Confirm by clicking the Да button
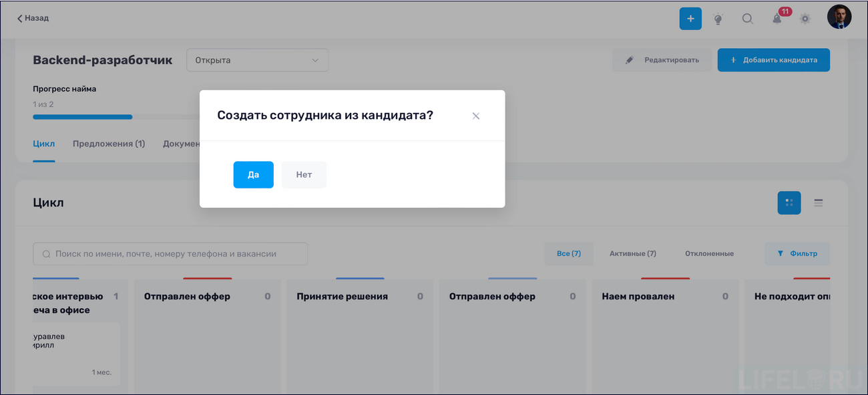 tap(253, 174)
